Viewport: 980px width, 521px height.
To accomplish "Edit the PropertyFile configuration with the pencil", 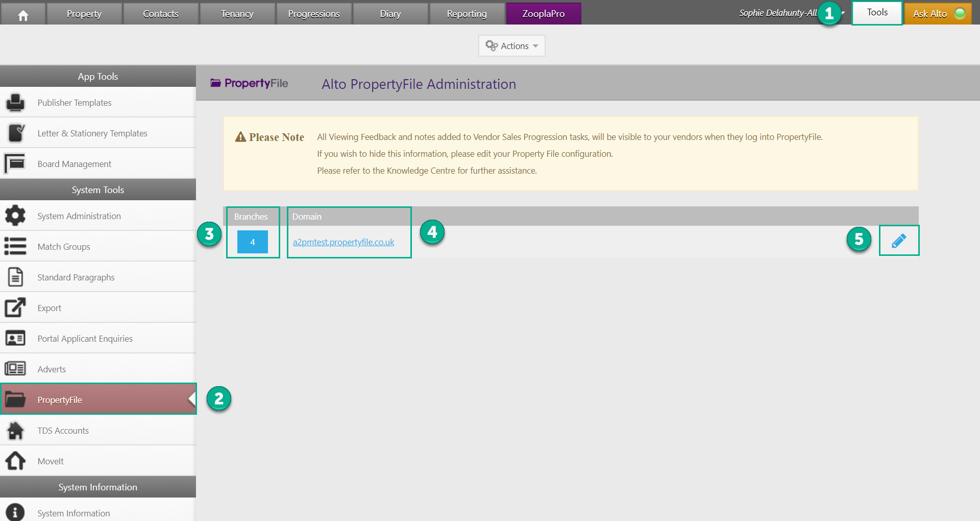I will click(x=899, y=241).
